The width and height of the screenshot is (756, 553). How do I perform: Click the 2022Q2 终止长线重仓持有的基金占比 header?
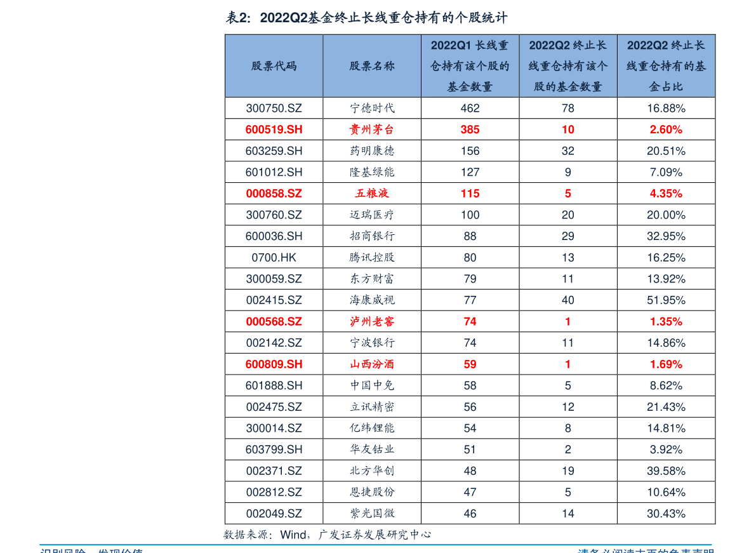click(666, 66)
